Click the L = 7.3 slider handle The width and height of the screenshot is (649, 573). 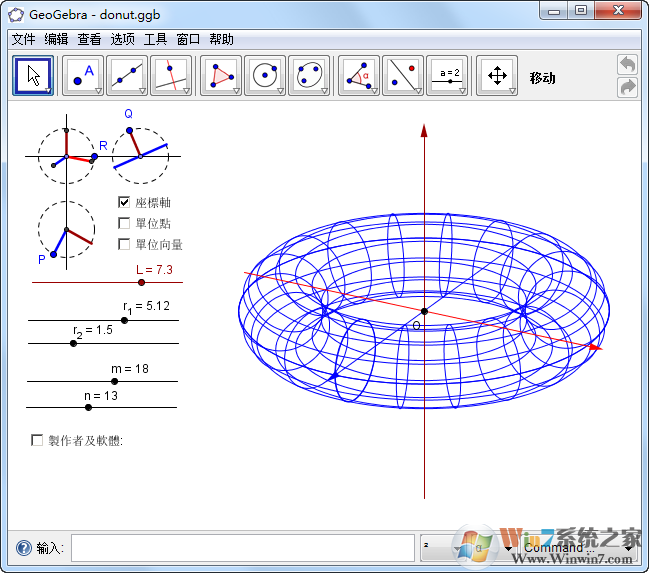tap(141, 282)
